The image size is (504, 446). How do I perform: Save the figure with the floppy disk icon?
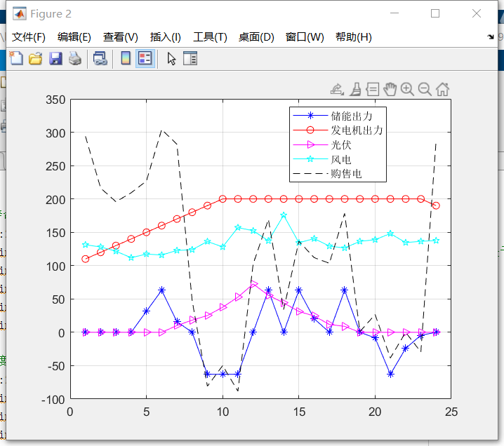(55, 58)
